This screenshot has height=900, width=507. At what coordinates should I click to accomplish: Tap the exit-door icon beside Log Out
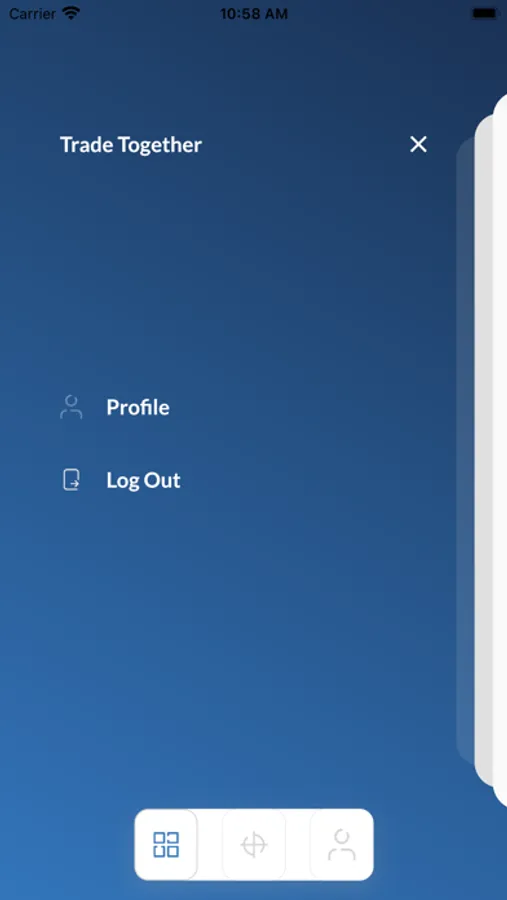tap(71, 480)
